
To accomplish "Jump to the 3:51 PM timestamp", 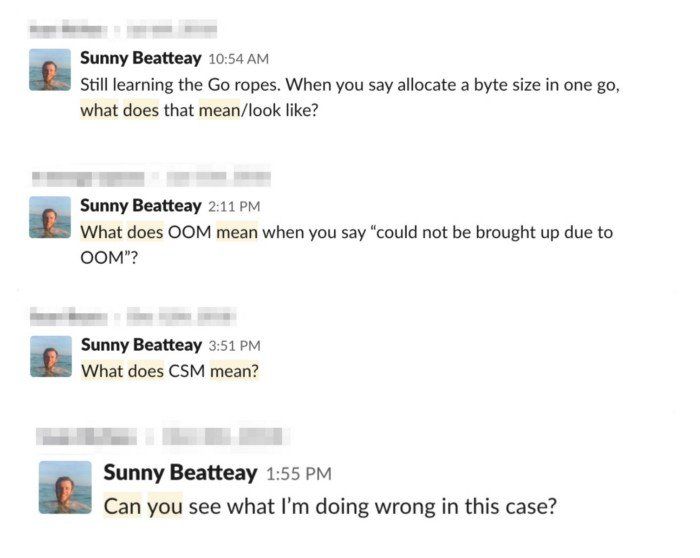I will tap(234, 346).
